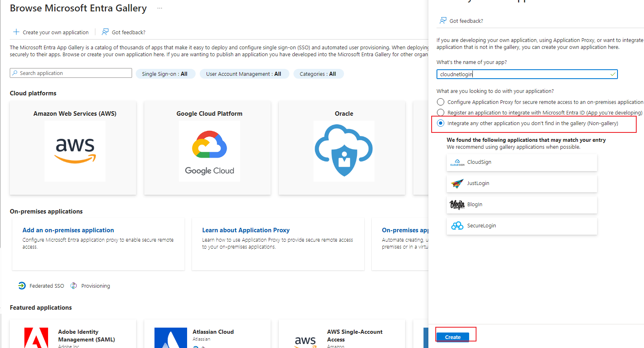Image resolution: width=644 pixels, height=348 pixels.
Task: Open Learn about Application Proxy link
Action: pyautogui.click(x=246, y=230)
